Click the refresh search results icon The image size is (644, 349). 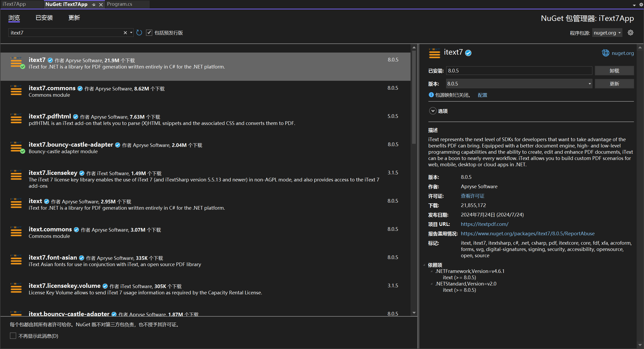pyautogui.click(x=139, y=33)
